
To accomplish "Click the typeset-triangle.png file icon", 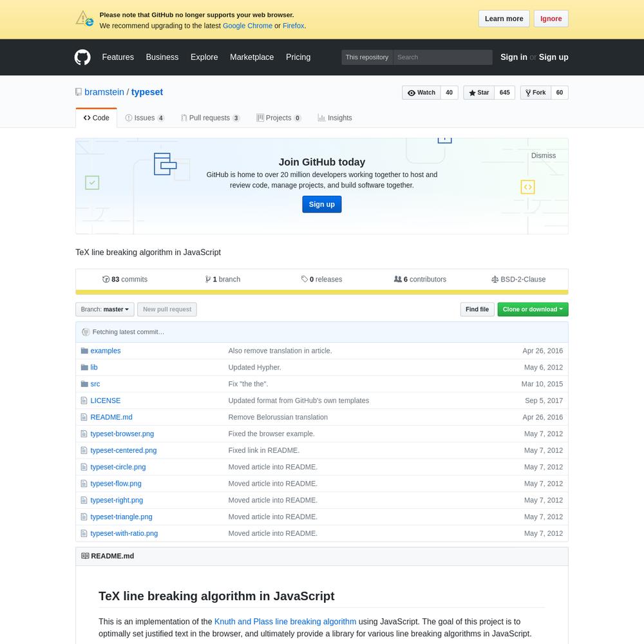I will pos(84,516).
